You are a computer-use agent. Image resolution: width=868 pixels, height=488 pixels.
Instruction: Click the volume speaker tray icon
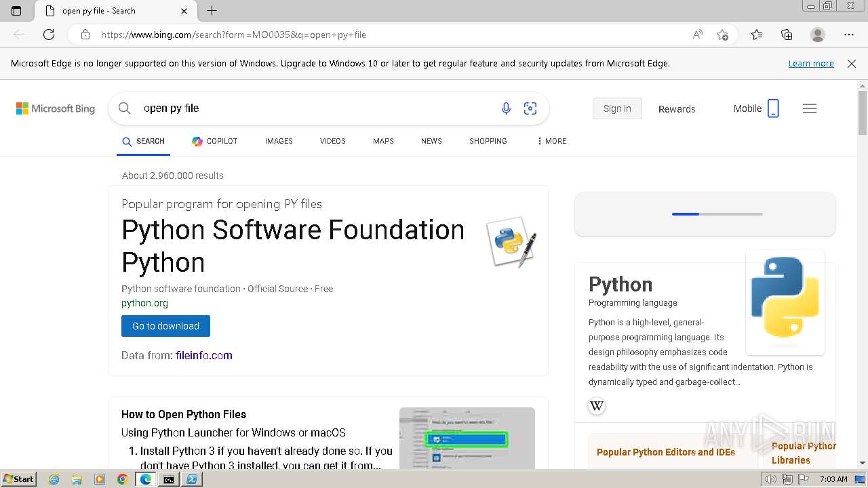[771, 479]
